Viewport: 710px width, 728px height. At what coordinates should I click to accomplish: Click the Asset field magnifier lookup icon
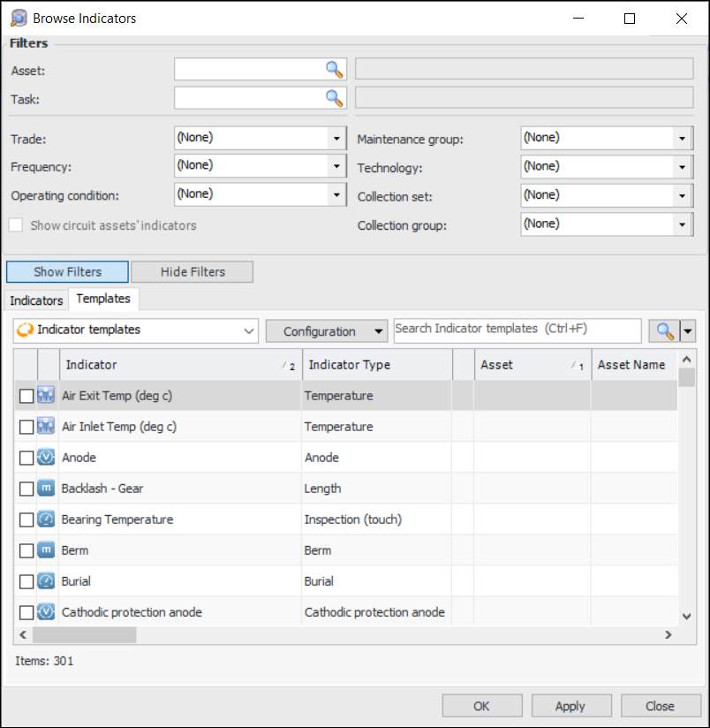[x=334, y=70]
